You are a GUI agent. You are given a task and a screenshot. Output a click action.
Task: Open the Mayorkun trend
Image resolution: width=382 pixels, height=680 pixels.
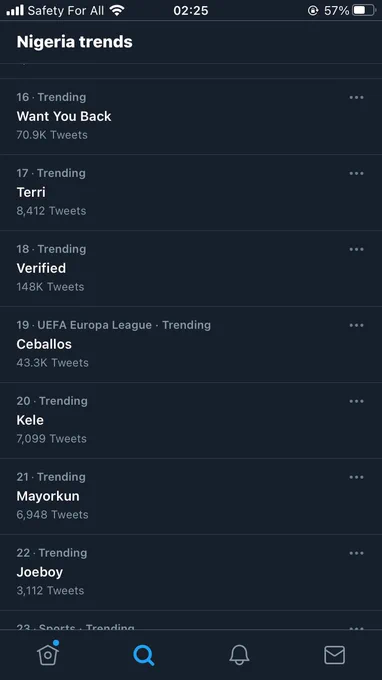[x=191, y=496]
